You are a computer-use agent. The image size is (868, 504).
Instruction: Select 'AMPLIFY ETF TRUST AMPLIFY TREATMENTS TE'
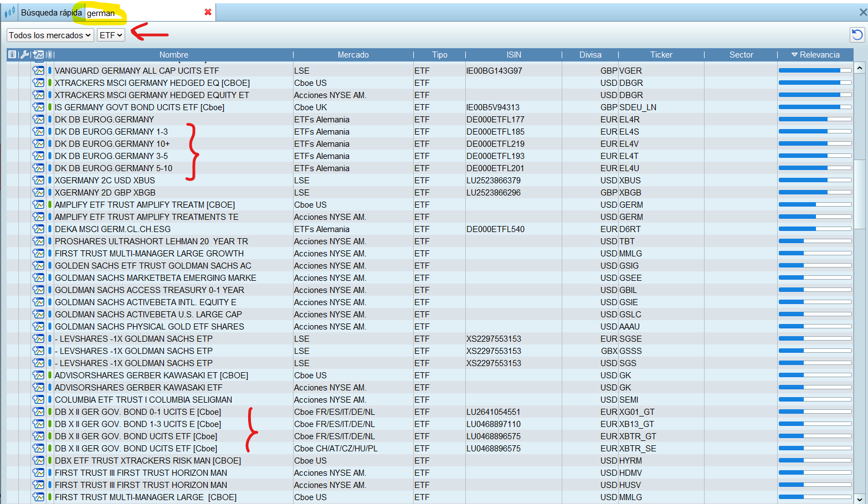click(x=146, y=217)
